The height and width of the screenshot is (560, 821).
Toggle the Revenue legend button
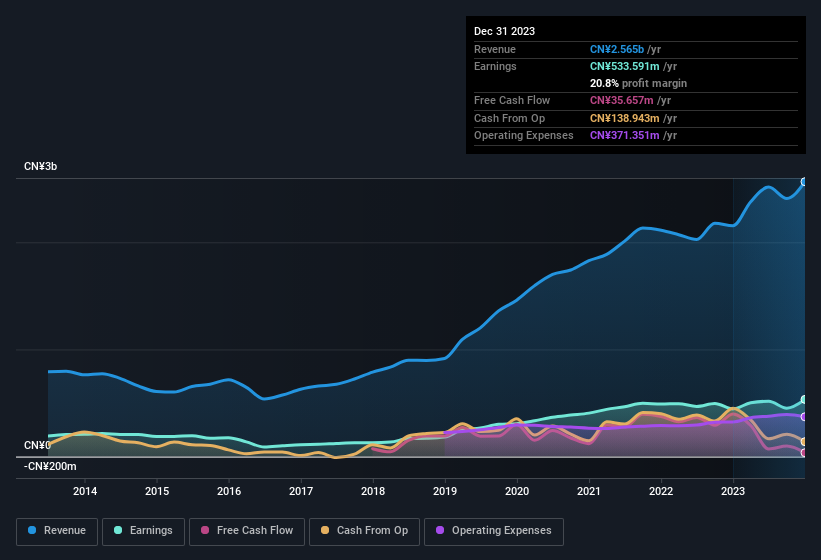[x=57, y=531]
